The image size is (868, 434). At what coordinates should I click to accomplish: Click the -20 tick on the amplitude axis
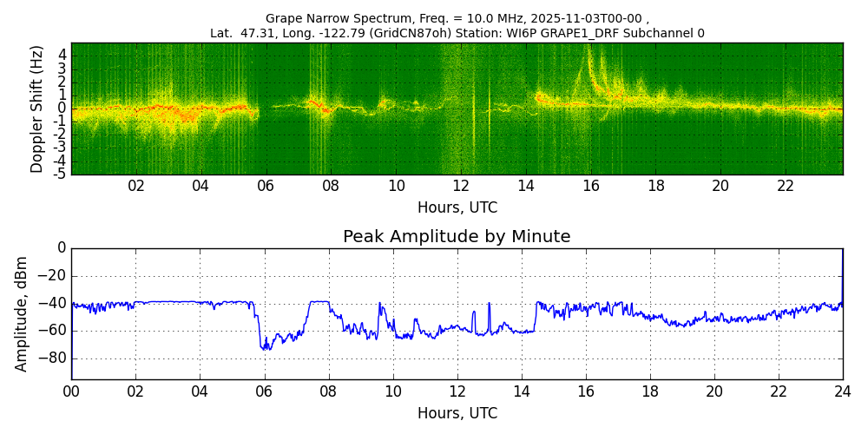pyautogui.click(x=52, y=276)
